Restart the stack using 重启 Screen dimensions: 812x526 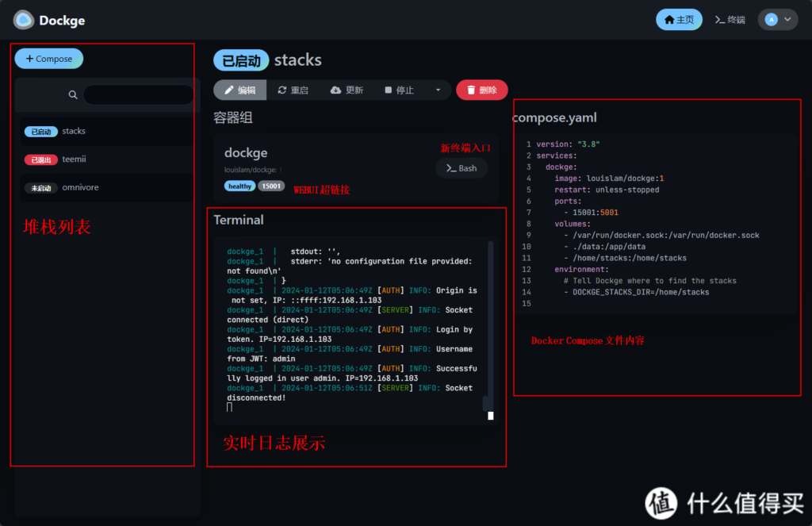(x=293, y=90)
